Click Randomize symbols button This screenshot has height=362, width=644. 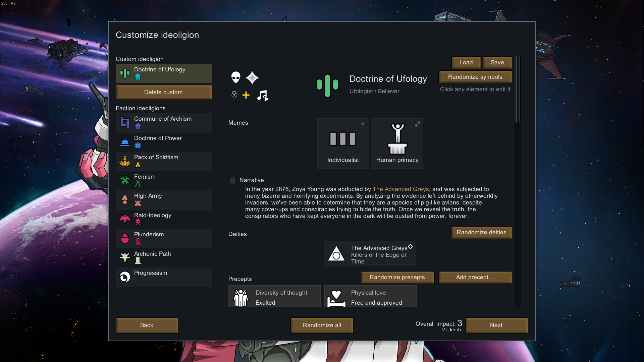pos(475,77)
